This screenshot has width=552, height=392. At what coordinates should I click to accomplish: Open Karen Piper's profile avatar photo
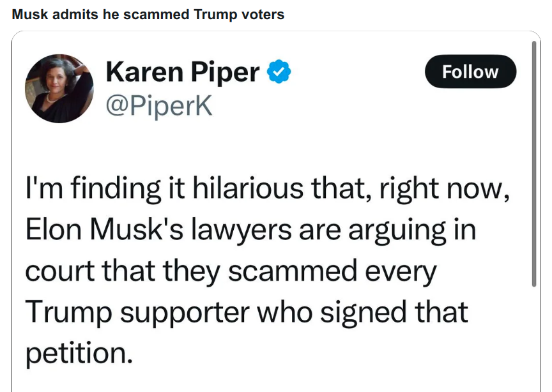tap(59, 88)
